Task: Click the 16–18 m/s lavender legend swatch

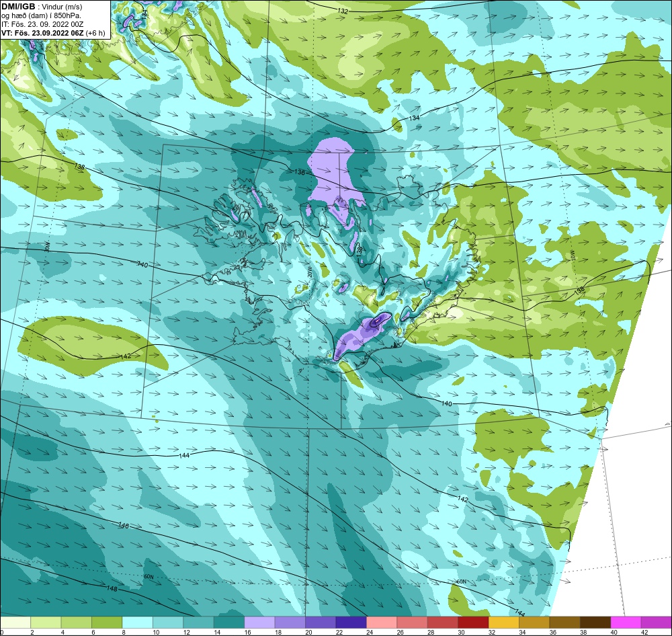Action: point(259,623)
